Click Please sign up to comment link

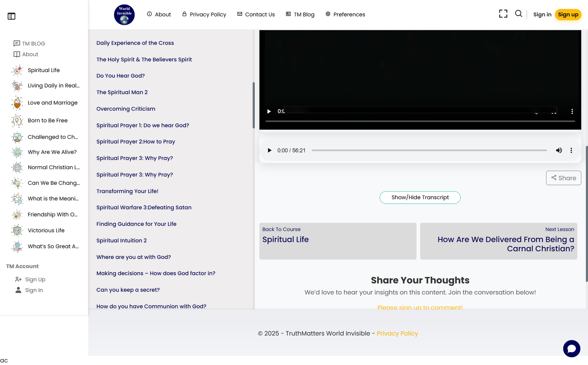coord(420,307)
